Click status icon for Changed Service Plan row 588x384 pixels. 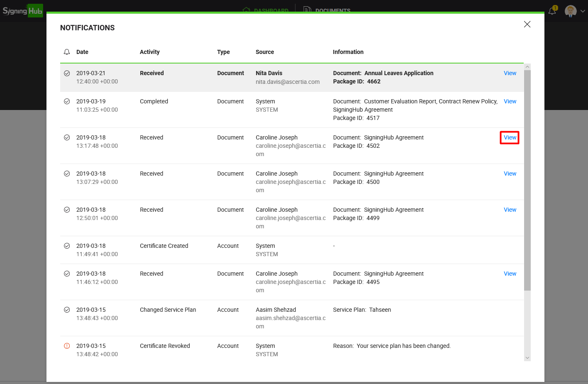point(67,310)
